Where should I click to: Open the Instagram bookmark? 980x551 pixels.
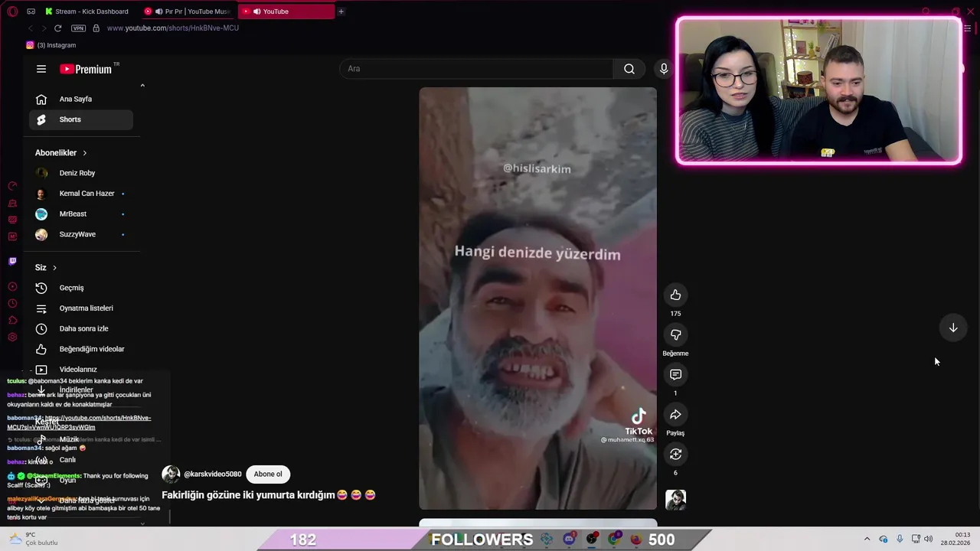coord(51,45)
